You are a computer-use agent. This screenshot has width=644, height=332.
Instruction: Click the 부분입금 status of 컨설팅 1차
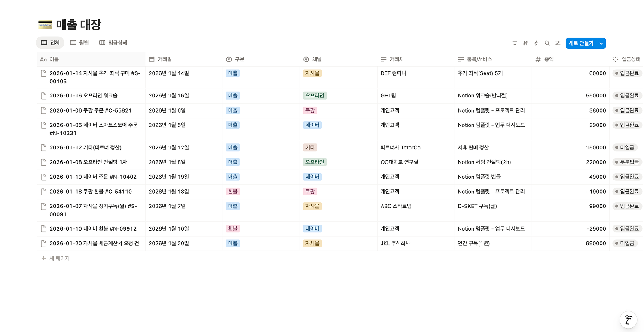[x=627, y=162]
